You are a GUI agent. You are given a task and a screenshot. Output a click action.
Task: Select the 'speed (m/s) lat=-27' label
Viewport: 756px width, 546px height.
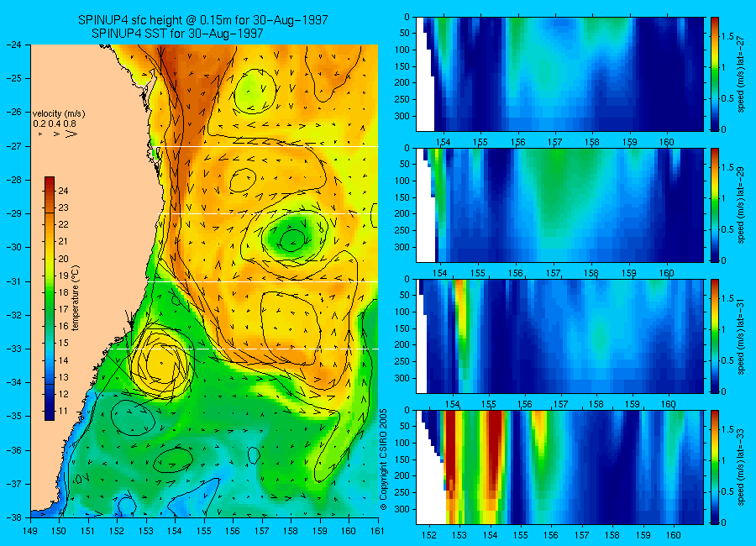(x=741, y=74)
